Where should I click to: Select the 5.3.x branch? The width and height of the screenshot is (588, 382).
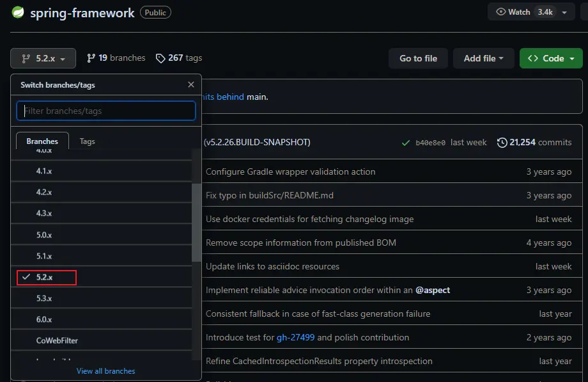[44, 298]
